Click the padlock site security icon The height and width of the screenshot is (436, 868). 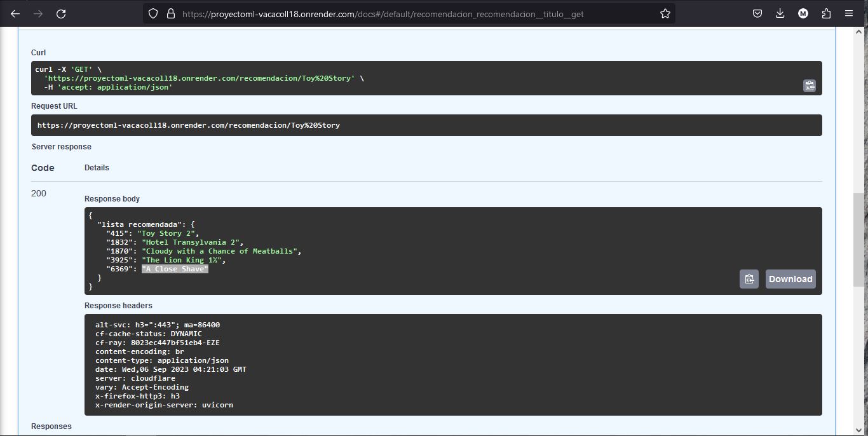pos(170,13)
